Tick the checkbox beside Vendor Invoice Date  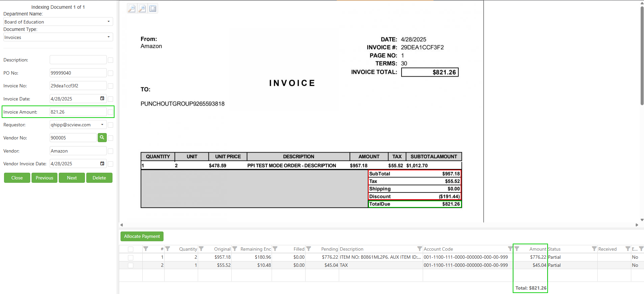pyautogui.click(x=110, y=164)
